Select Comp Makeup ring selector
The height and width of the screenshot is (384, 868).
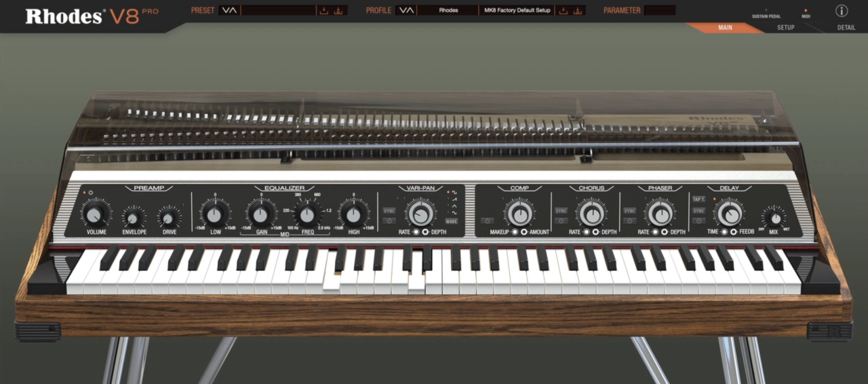click(x=515, y=232)
